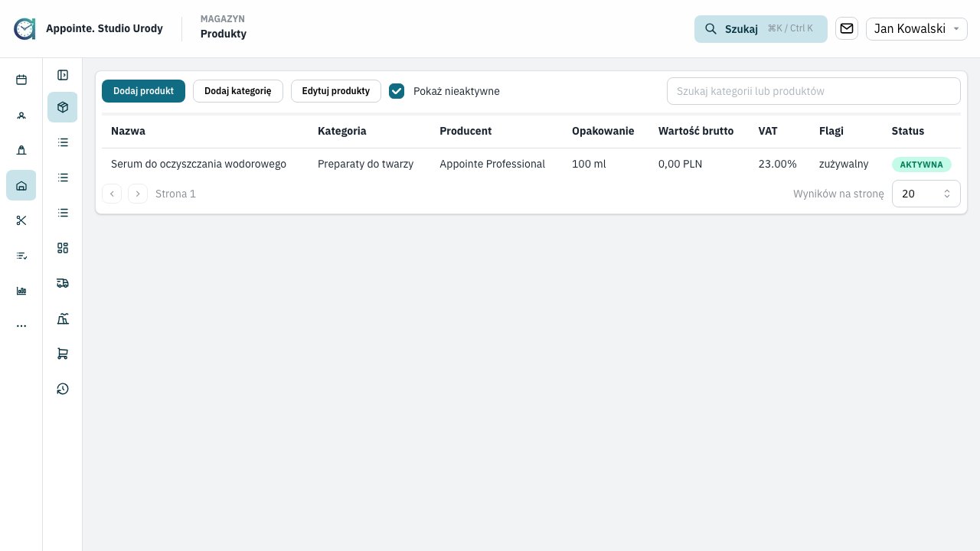Open the products box icon in the submenu
Image resolution: width=980 pixels, height=551 pixels.
pos(63,107)
